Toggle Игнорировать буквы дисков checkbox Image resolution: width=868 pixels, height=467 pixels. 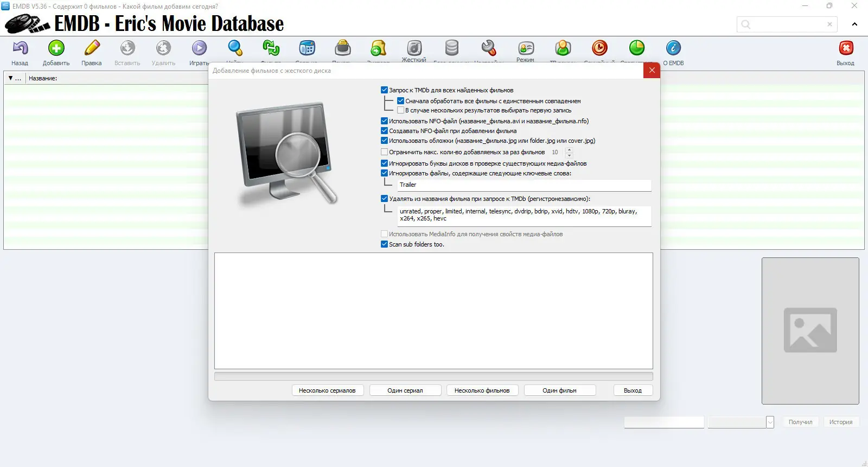point(385,163)
